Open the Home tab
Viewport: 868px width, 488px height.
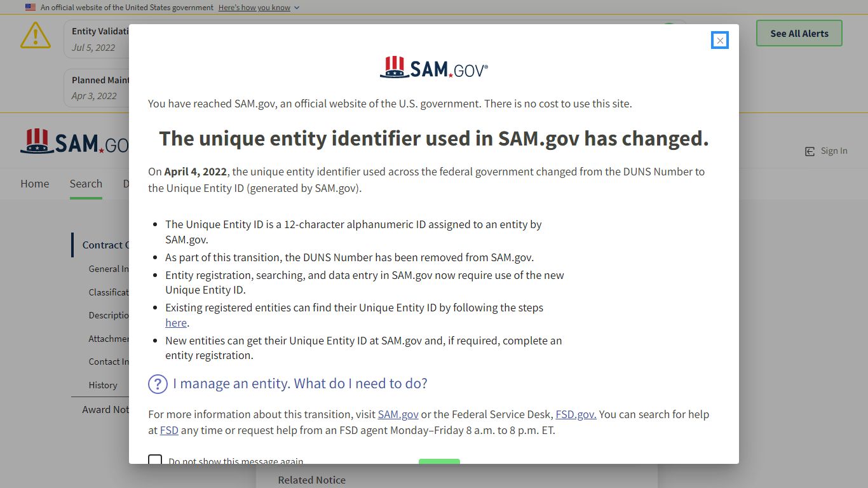34,184
